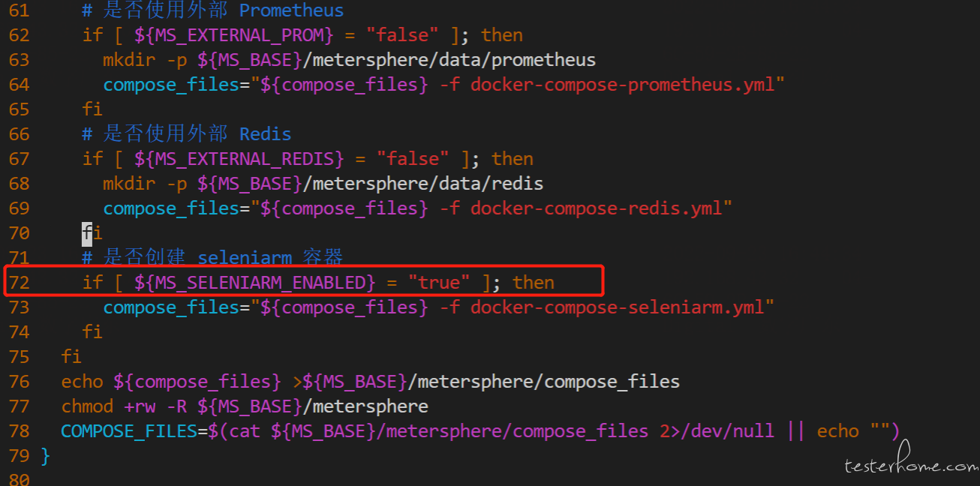
Task: Click the seleniarm comment on line 71
Action: [x=212, y=258]
